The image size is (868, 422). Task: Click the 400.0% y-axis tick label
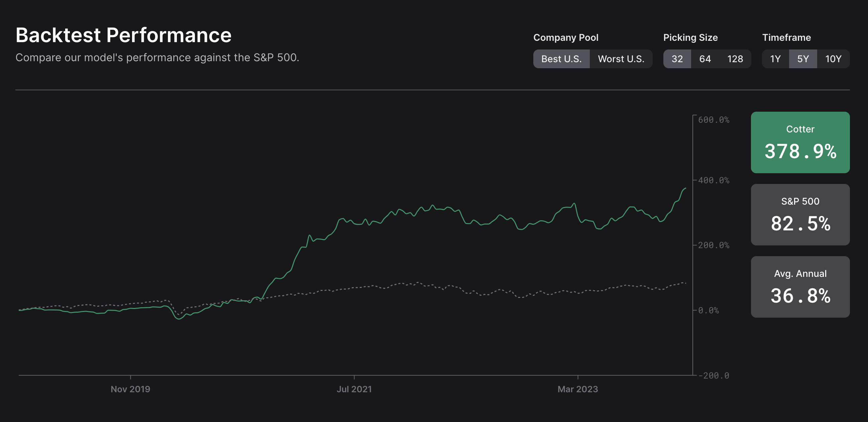713,180
